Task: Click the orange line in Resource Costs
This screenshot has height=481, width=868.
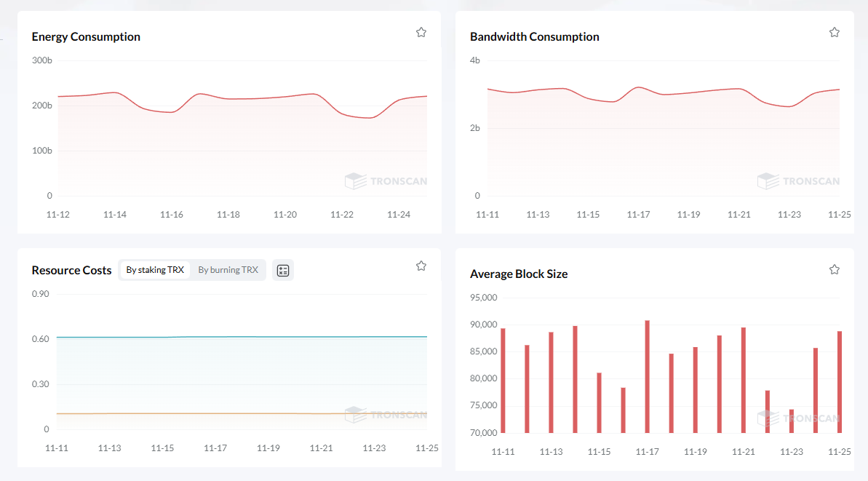Action: pyautogui.click(x=240, y=413)
